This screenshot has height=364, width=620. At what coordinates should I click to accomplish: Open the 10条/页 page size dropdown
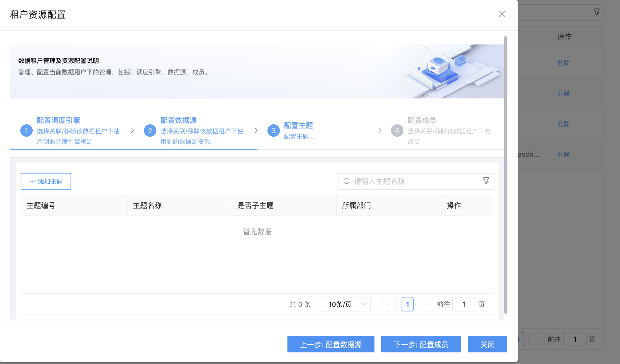click(344, 304)
